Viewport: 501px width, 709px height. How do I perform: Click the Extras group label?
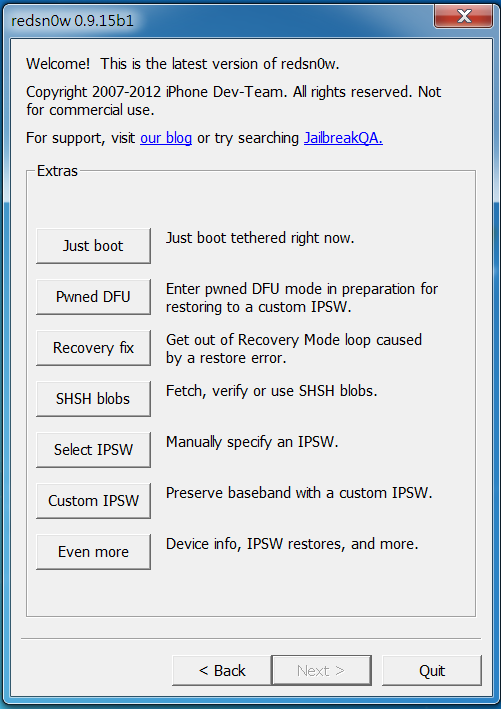(57, 171)
